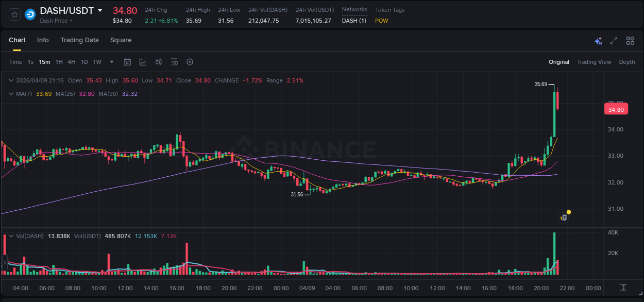The height and width of the screenshot is (302, 644).
Task: Collapse the MA indicator line display
Action: tap(10, 94)
